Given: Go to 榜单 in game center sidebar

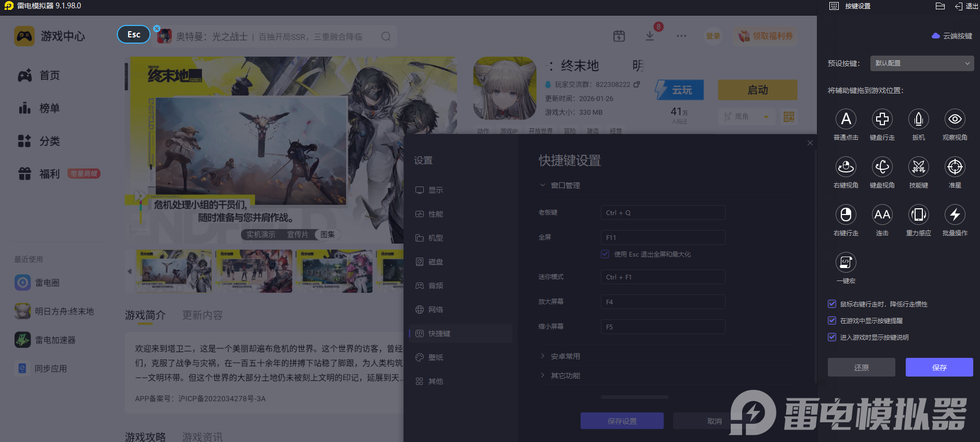Looking at the screenshot, I should tap(39, 108).
